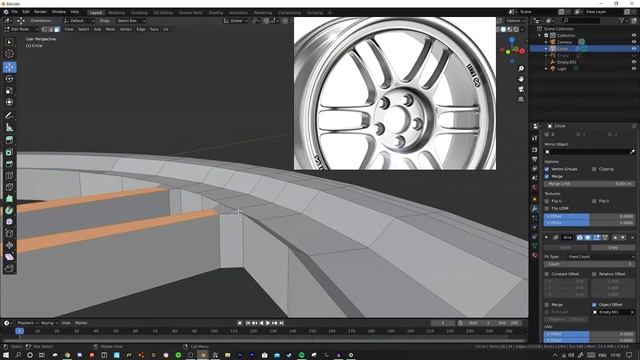Open the Default orientation dropdown
The image size is (640, 360).
(x=79, y=20)
